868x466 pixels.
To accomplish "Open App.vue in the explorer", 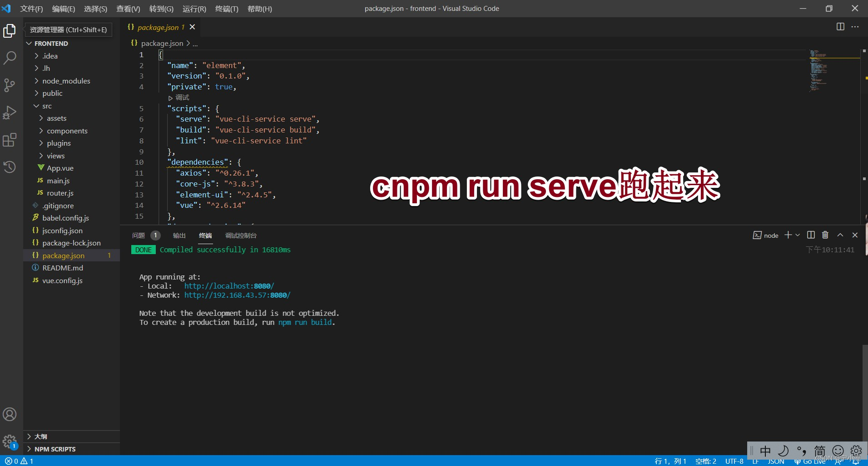I will [72, 168].
